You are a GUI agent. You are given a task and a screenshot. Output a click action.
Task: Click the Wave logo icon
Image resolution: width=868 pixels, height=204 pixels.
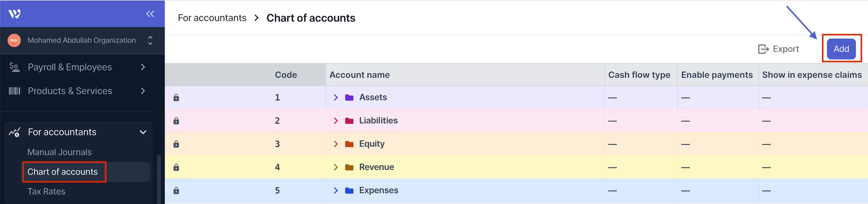[x=14, y=14]
